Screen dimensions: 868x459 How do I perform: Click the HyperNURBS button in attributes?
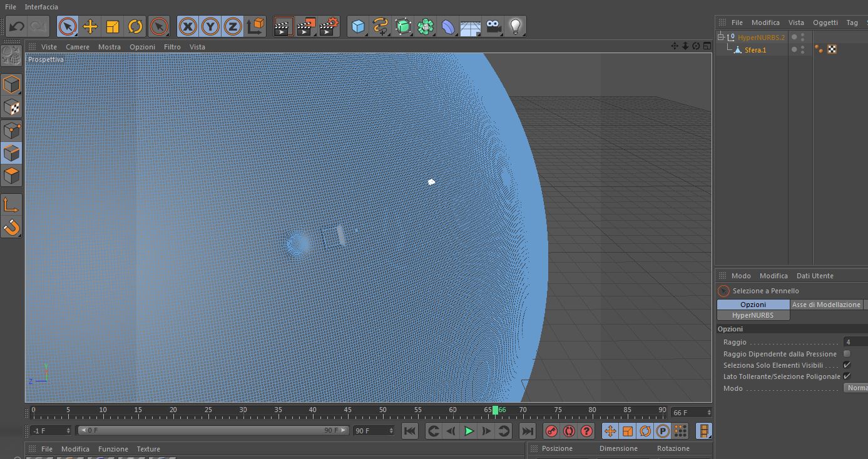coord(753,315)
